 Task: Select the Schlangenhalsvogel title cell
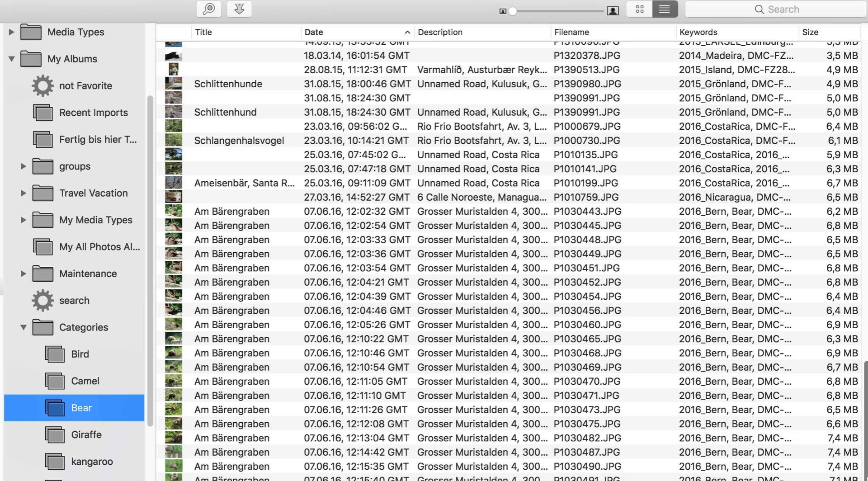239,141
